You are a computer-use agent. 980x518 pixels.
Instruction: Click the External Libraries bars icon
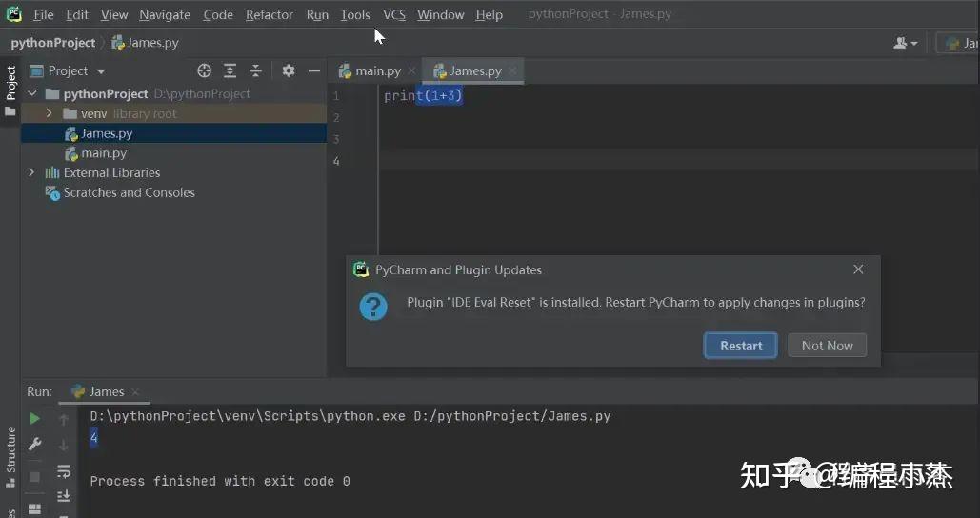point(52,173)
